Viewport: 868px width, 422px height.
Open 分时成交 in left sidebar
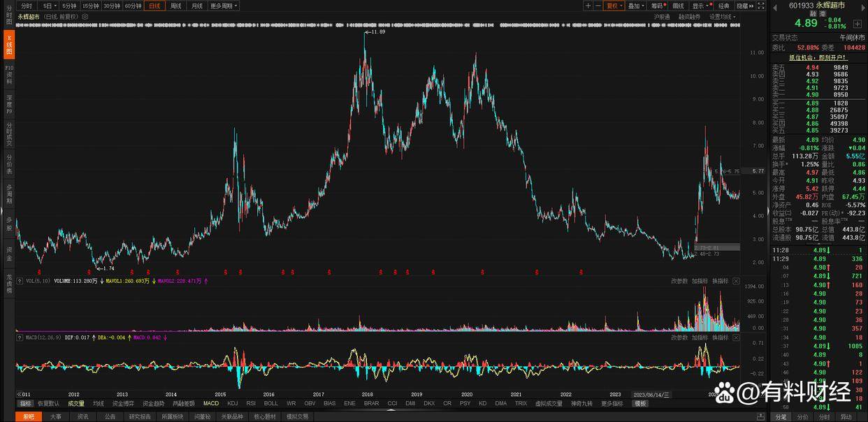pos(9,136)
